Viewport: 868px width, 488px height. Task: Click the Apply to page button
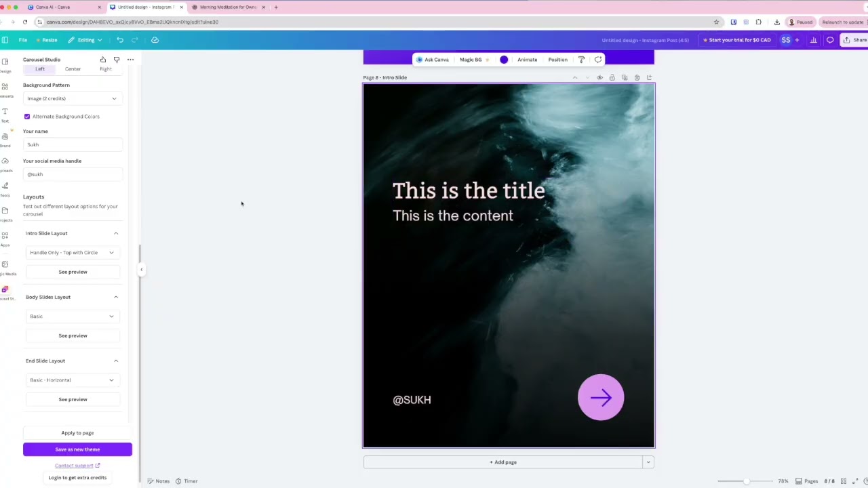(77, 433)
